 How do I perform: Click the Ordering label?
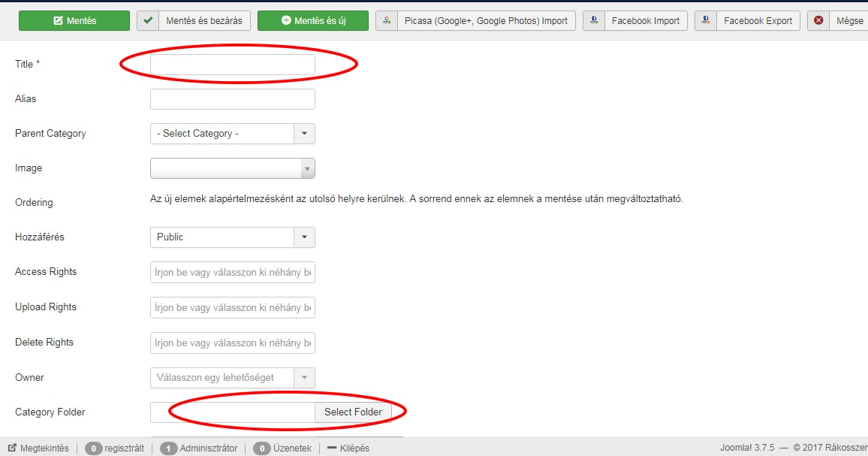34,202
